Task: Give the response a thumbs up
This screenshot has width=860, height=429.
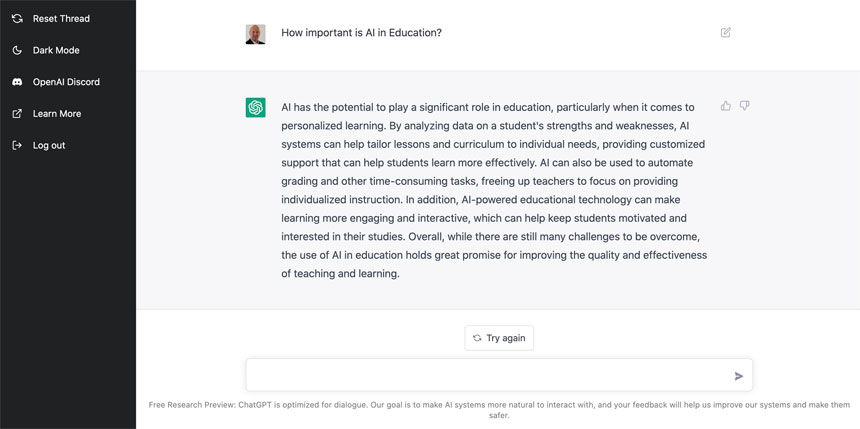Action: pos(726,105)
